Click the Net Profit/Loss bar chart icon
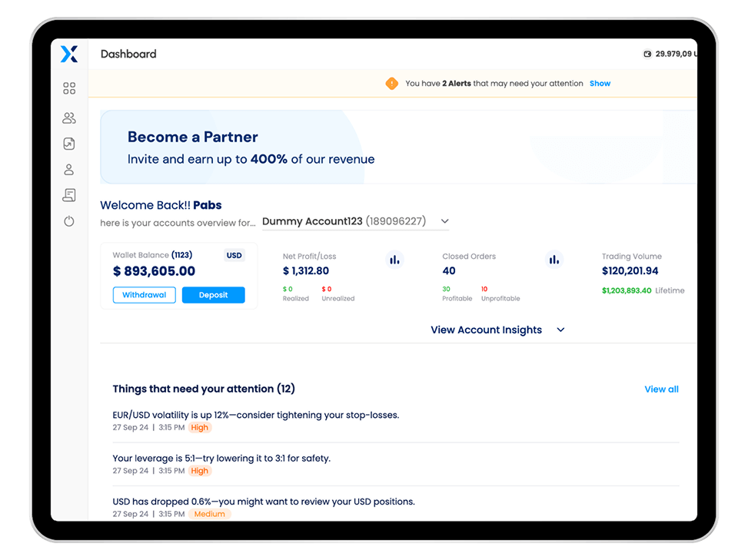748x560 pixels. [394, 260]
